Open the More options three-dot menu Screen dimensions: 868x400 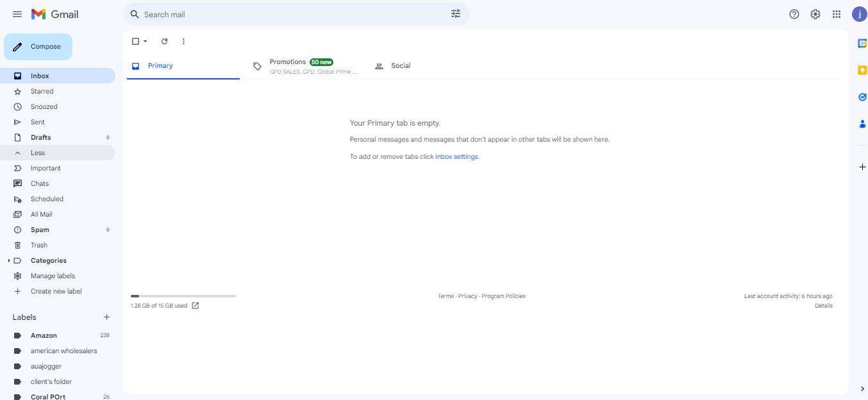click(183, 41)
